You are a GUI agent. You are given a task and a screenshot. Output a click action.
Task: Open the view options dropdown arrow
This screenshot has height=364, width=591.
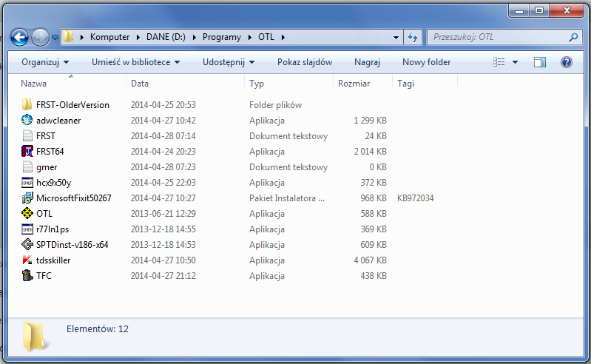click(515, 62)
